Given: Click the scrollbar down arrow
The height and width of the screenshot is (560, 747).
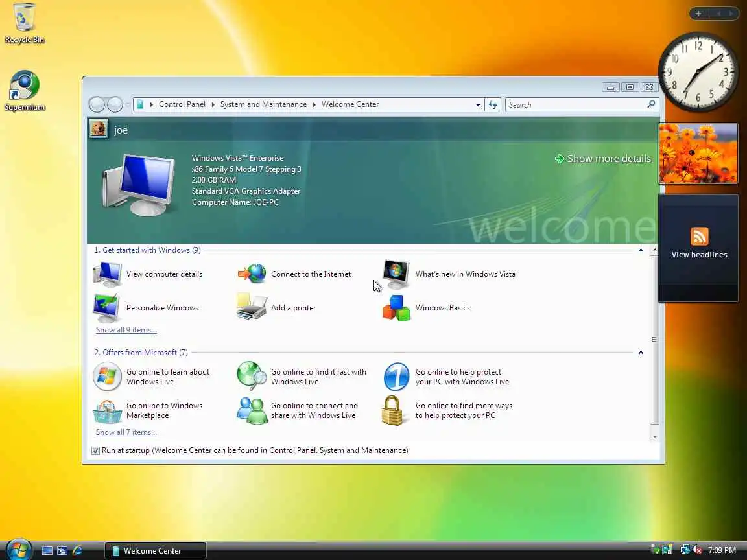Looking at the screenshot, I should (x=654, y=437).
